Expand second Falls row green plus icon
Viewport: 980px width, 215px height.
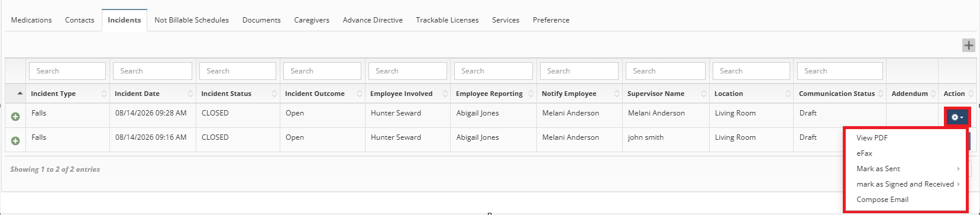click(15, 141)
